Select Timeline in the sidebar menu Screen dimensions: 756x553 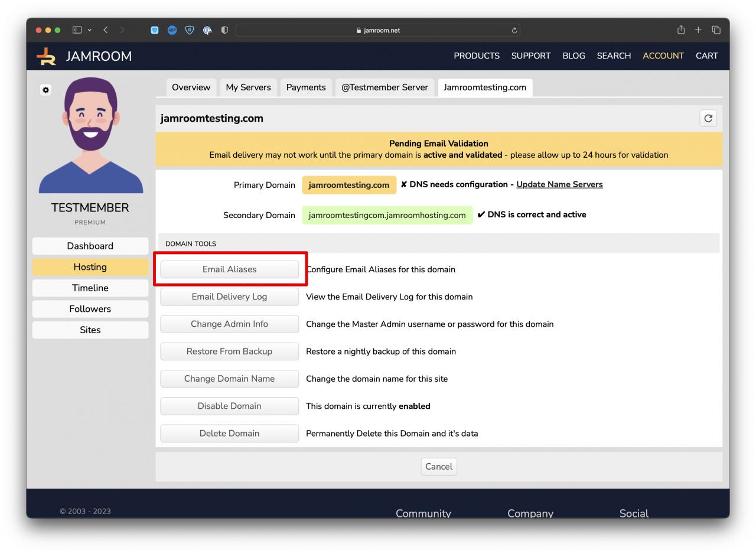tap(90, 288)
